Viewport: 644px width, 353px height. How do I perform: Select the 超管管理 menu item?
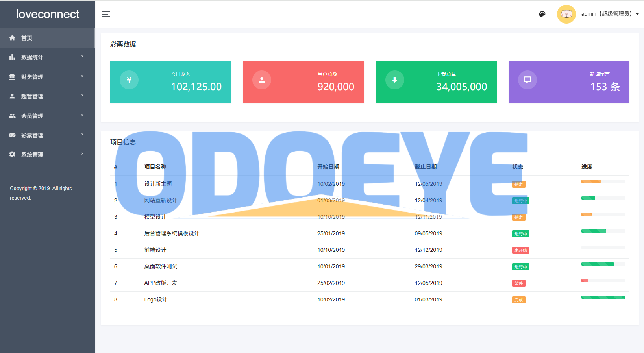(32, 96)
